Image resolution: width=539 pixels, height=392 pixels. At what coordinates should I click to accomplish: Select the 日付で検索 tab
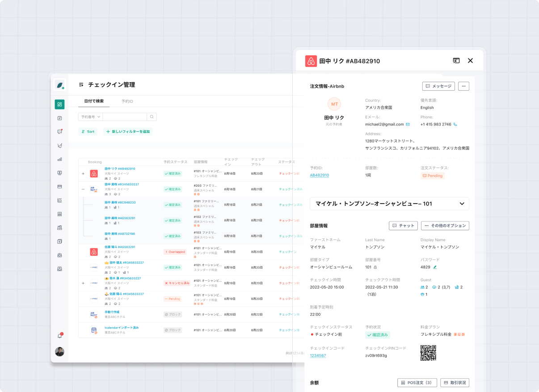click(94, 101)
